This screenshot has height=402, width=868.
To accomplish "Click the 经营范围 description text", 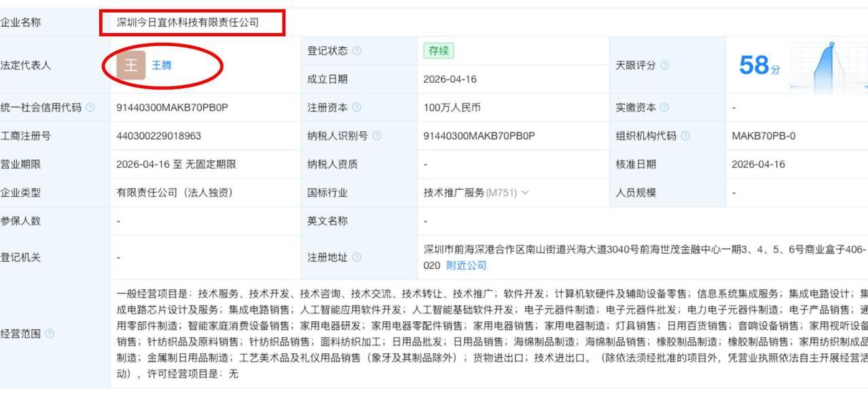I will tap(492, 333).
